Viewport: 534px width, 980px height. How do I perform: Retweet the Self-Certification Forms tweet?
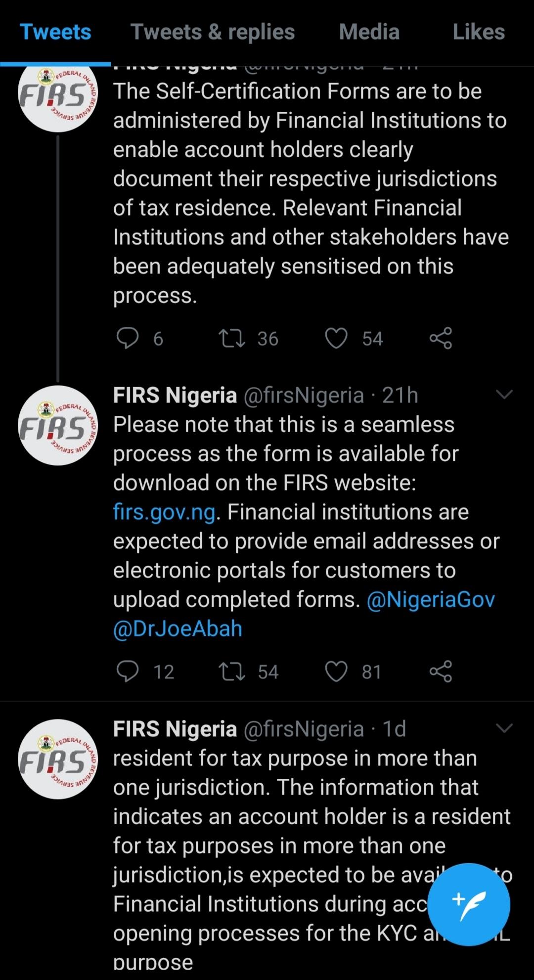(x=232, y=339)
